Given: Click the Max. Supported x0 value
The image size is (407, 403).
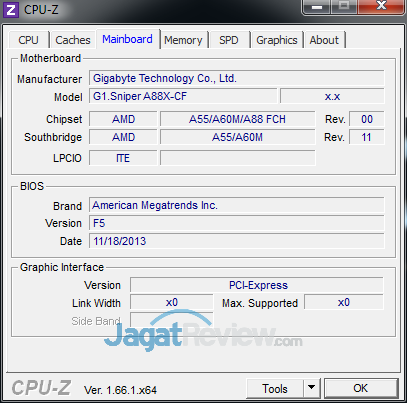Looking at the screenshot, I should click(x=344, y=303).
